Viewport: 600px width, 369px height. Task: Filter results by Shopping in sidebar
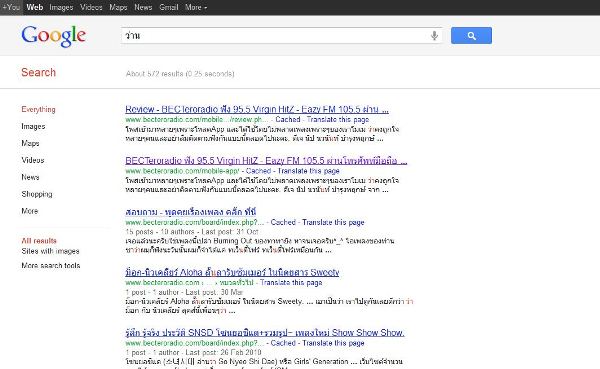point(37,194)
